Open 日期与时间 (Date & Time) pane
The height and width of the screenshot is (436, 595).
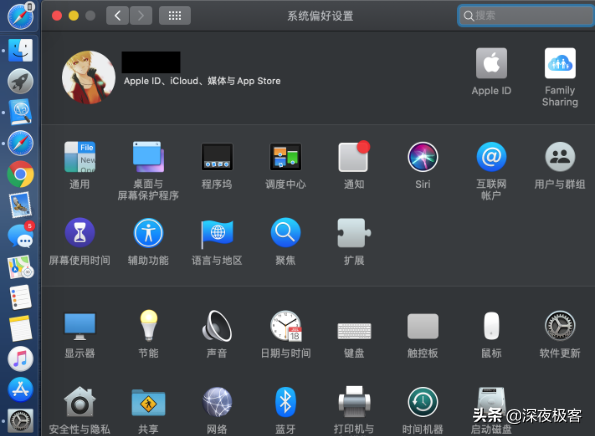[x=286, y=326]
